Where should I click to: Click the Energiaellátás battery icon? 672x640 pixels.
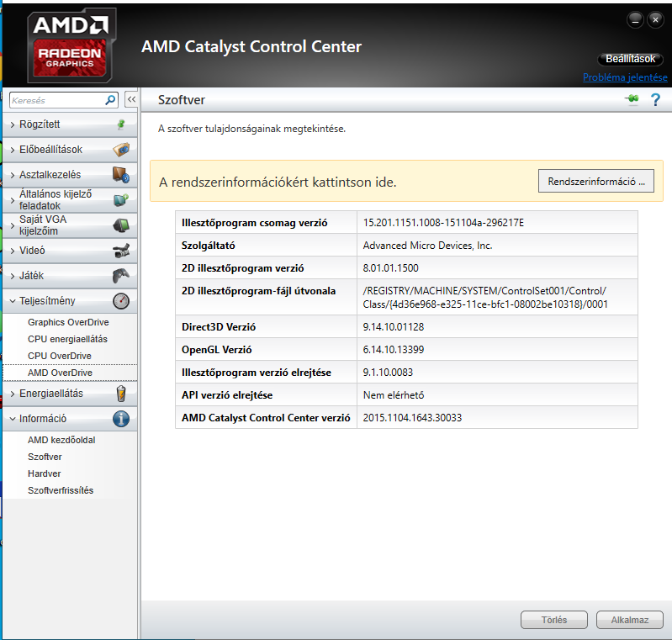click(121, 394)
